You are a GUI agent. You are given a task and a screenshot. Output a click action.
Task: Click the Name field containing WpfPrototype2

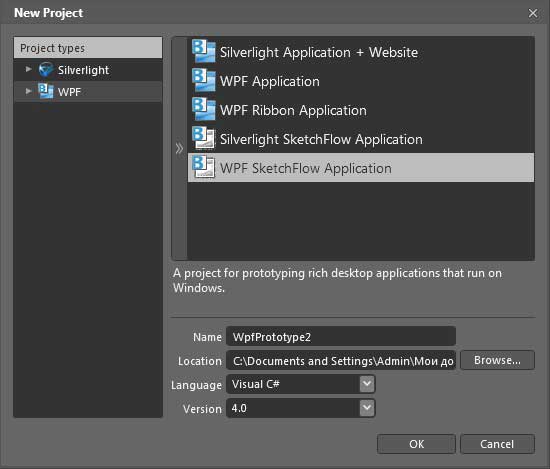pyautogui.click(x=341, y=337)
